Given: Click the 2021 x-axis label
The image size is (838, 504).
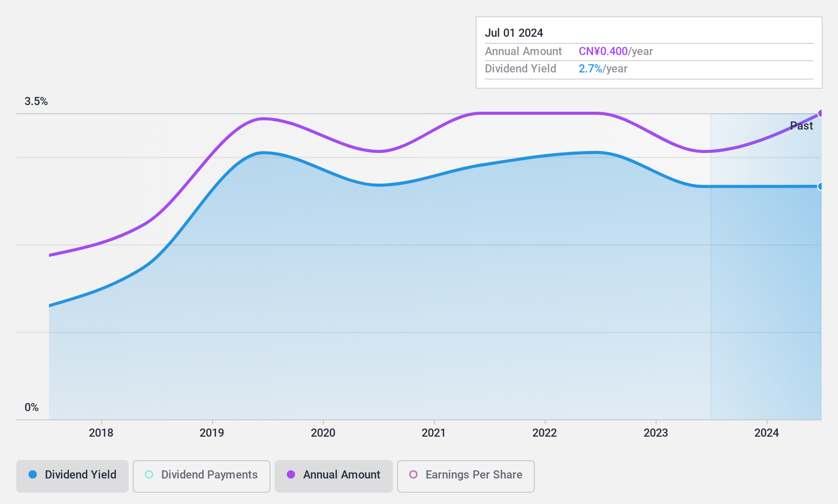Looking at the screenshot, I should click(434, 433).
